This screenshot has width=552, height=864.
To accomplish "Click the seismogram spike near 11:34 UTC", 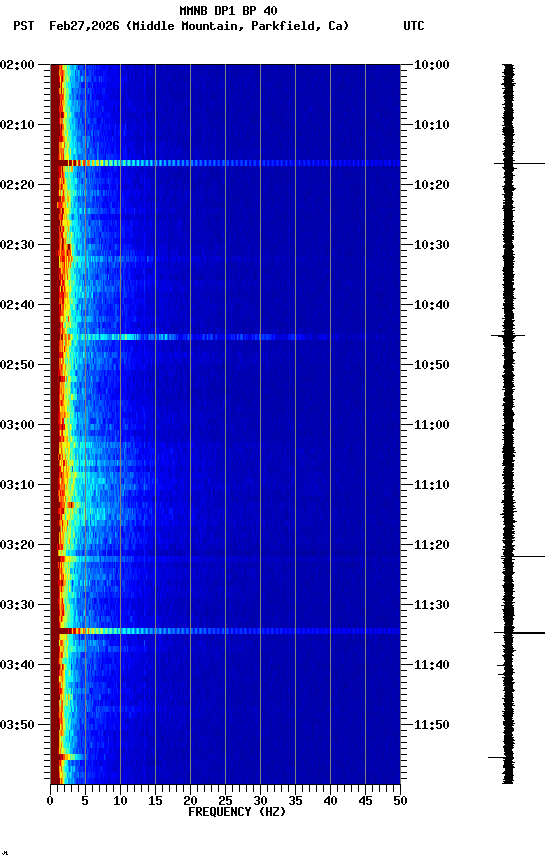I will coord(519,633).
